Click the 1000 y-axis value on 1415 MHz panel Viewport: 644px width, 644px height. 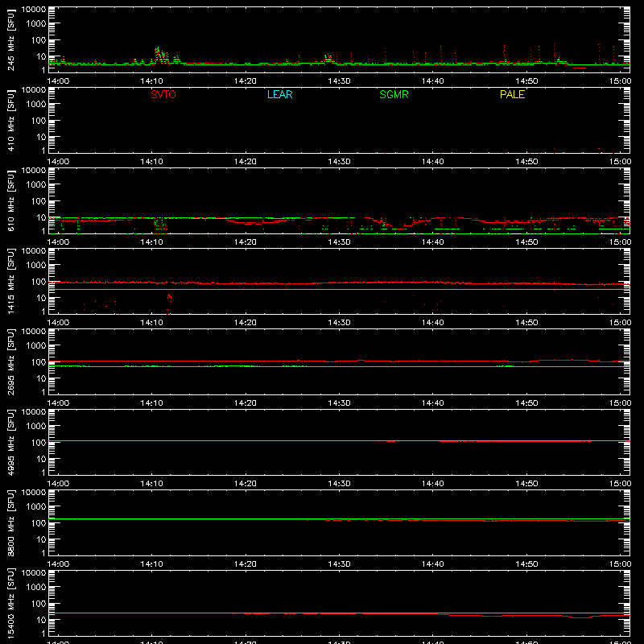tap(36, 265)
